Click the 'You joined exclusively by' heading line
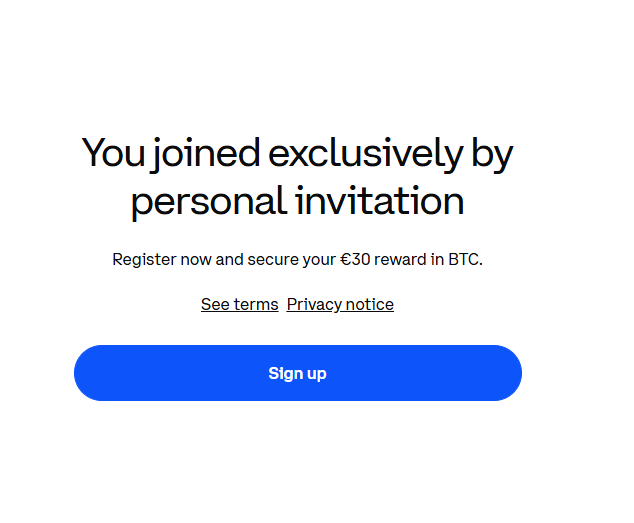This screenshot has height=523, width=634. pyautogui.click(x=297, y=154)
